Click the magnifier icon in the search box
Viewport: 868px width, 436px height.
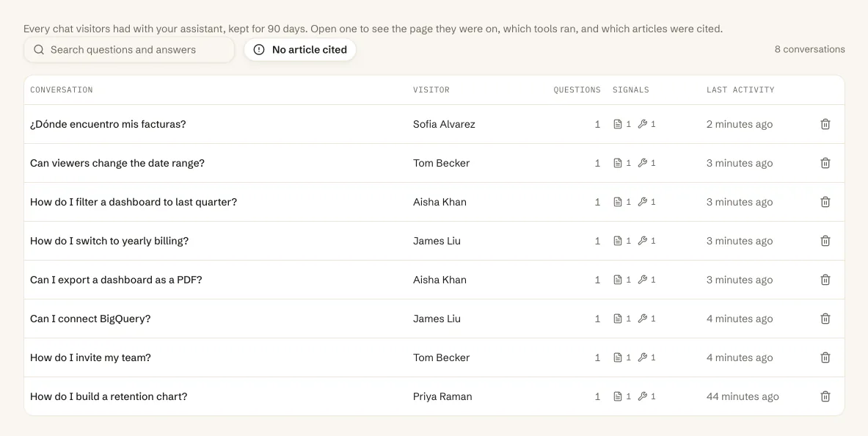pos(39,50)
